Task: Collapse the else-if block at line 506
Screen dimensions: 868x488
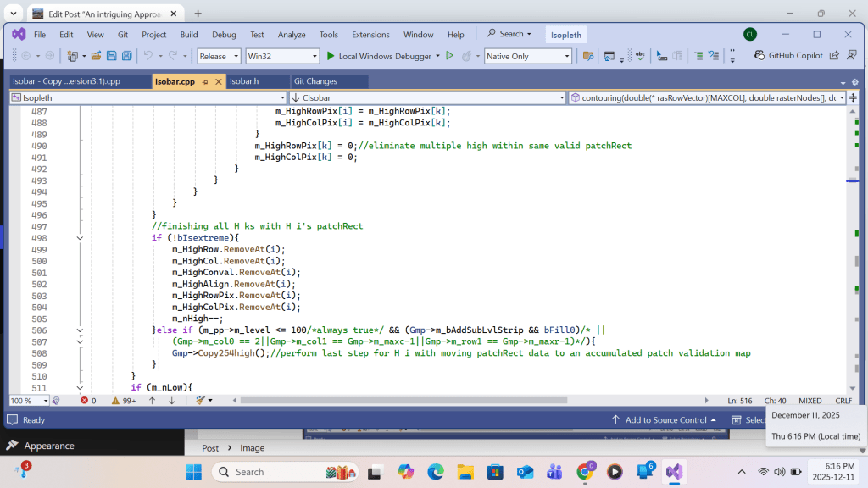Action: (x=80, y=330)
